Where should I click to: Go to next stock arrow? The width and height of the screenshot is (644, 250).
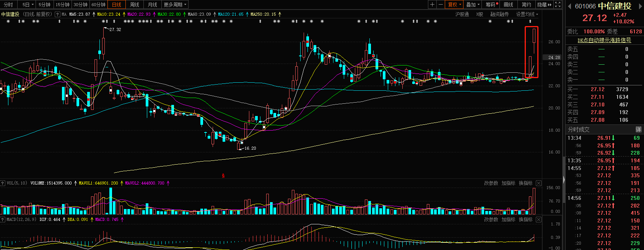[640, 6]
